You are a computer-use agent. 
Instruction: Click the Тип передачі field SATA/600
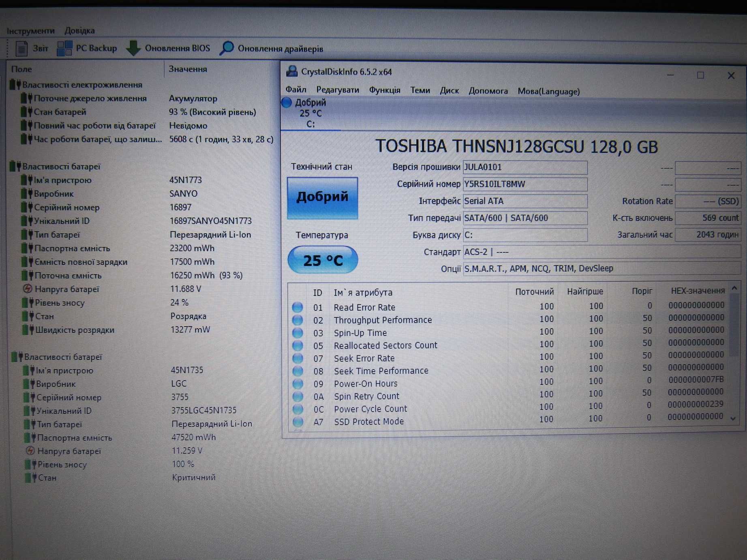pos(525,218)
